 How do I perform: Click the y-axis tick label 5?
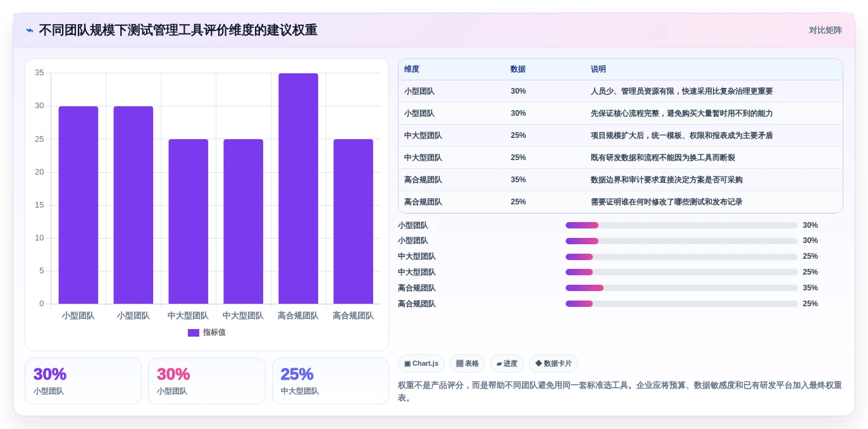pyautogui.click(x=42, y=271)
